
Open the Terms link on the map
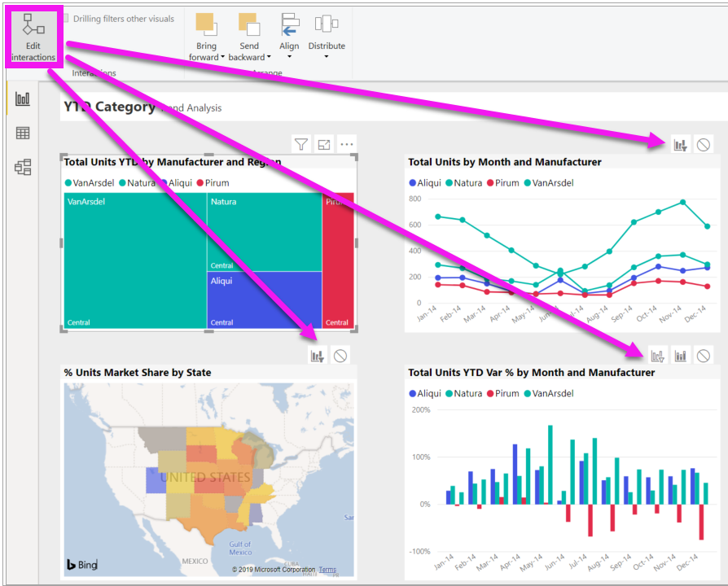click(327, 569)
